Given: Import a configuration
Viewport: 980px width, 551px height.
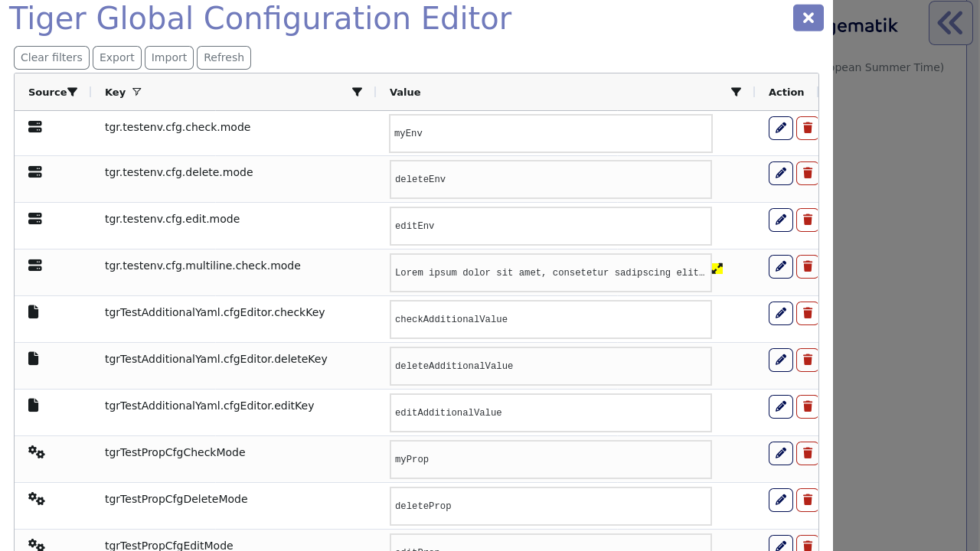Looking at the screenshot, I should click(x=169, y=57).
